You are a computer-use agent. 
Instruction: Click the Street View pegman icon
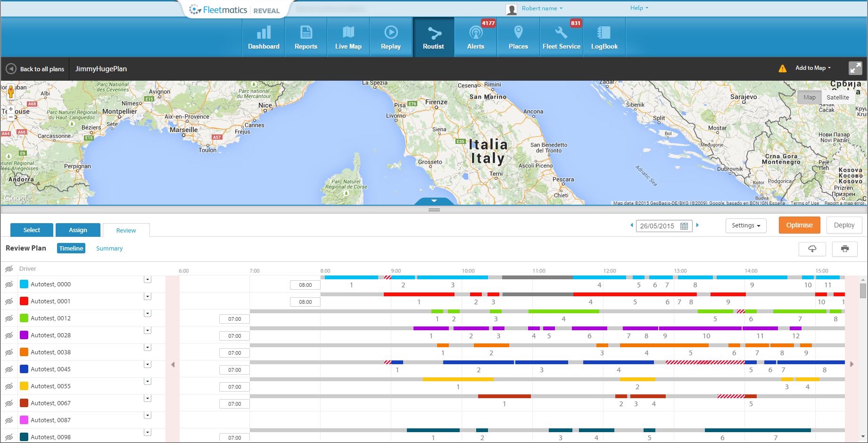click(11, 92)
